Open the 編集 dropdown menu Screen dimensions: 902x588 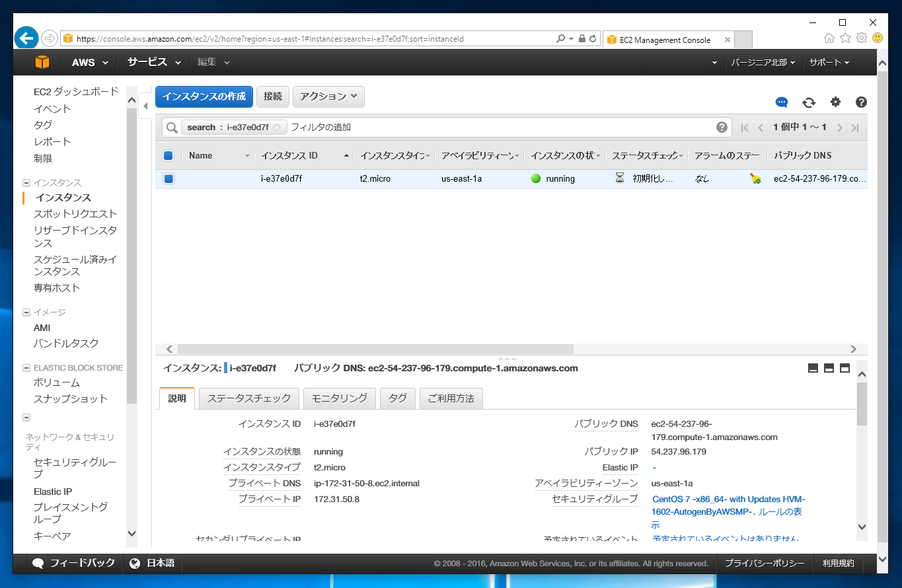pyautogui.click(x=213, y=62)
